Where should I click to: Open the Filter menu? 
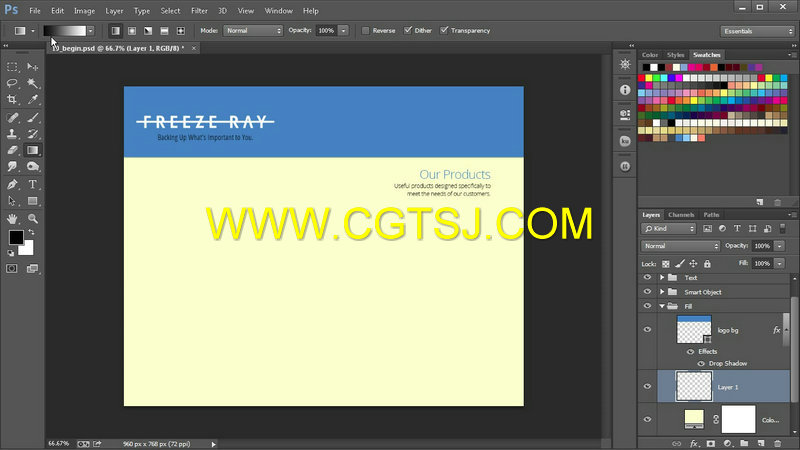pos(199,11)
